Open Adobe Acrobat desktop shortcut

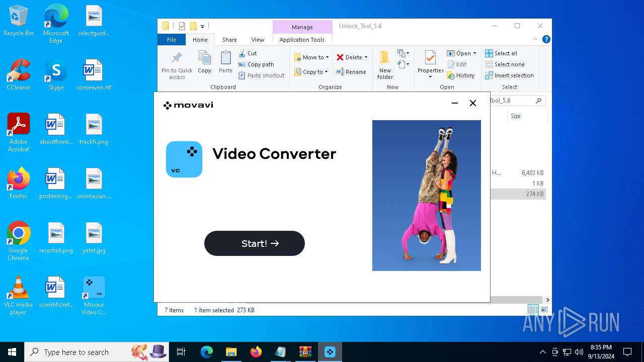coord(19,133)
